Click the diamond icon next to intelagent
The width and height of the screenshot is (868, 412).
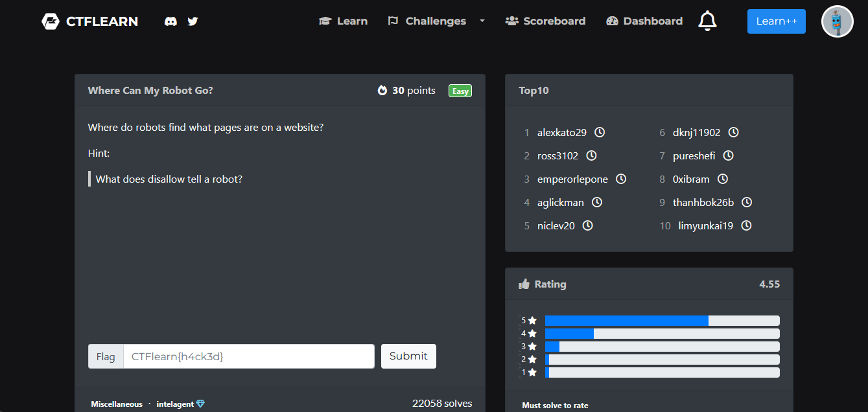(201, 404)
